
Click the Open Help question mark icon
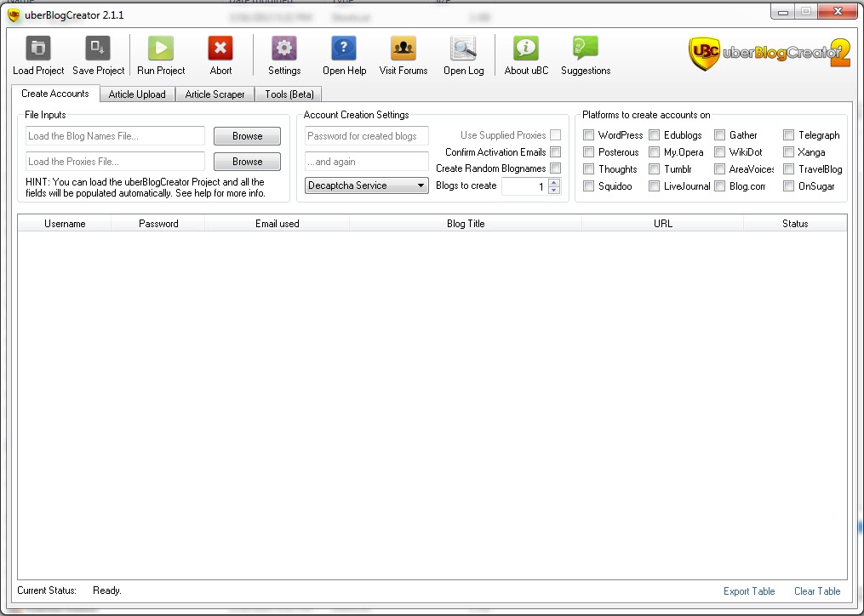[344, 48]
